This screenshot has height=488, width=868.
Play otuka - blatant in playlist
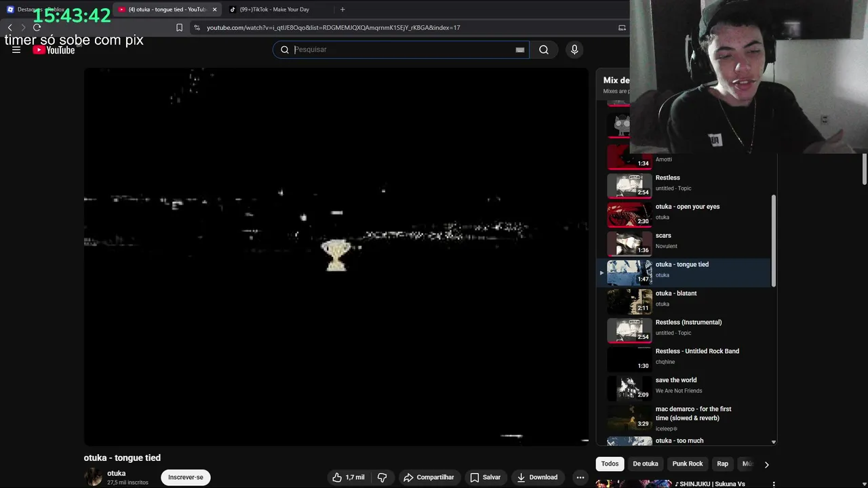coord(685,301)
